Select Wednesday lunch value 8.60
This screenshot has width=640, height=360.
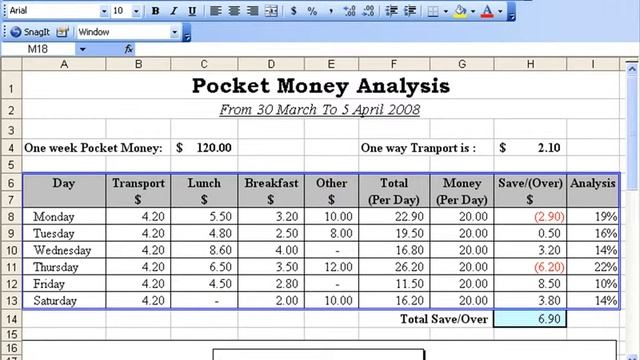click(x=204, y=250)
